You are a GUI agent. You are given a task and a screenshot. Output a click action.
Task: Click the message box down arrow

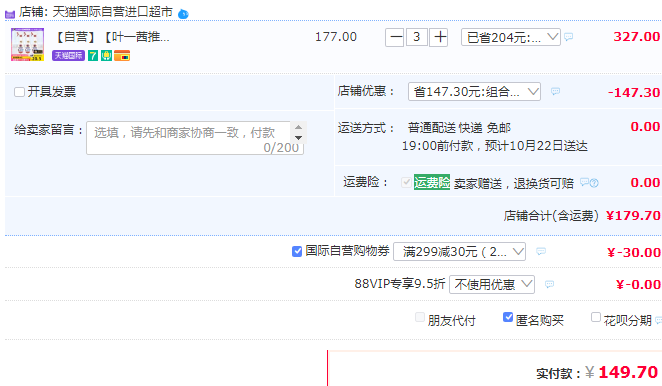(298, 138)
